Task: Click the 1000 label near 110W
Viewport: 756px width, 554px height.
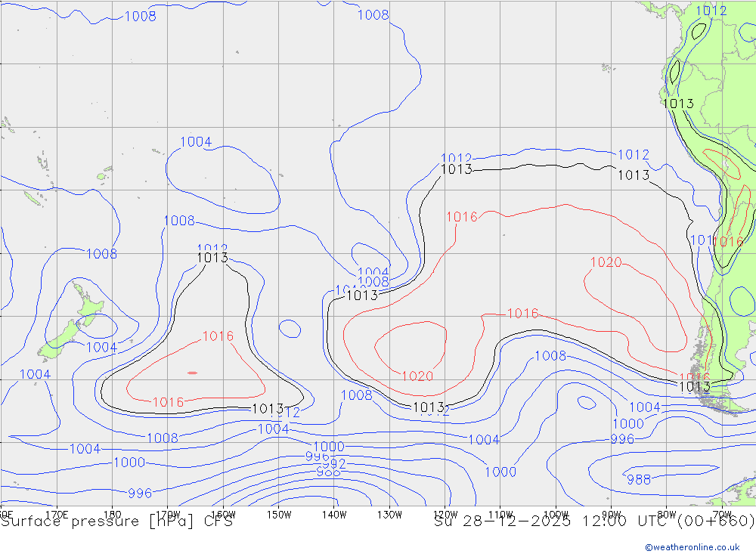Action: [x=500, y=472]
